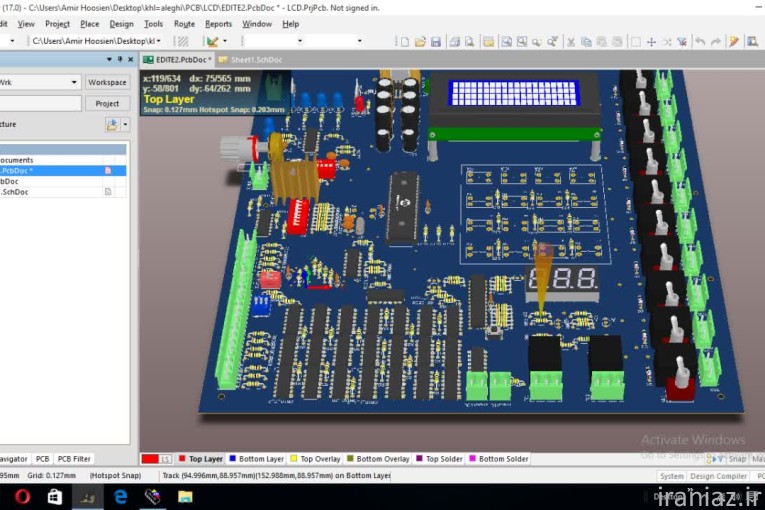Open the Design Compiler status bar button

click(718, 476)
